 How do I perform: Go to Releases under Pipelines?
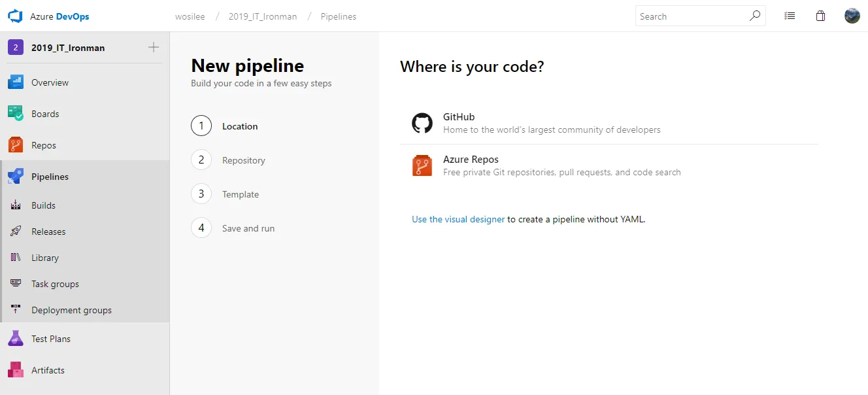click(48, 232)
